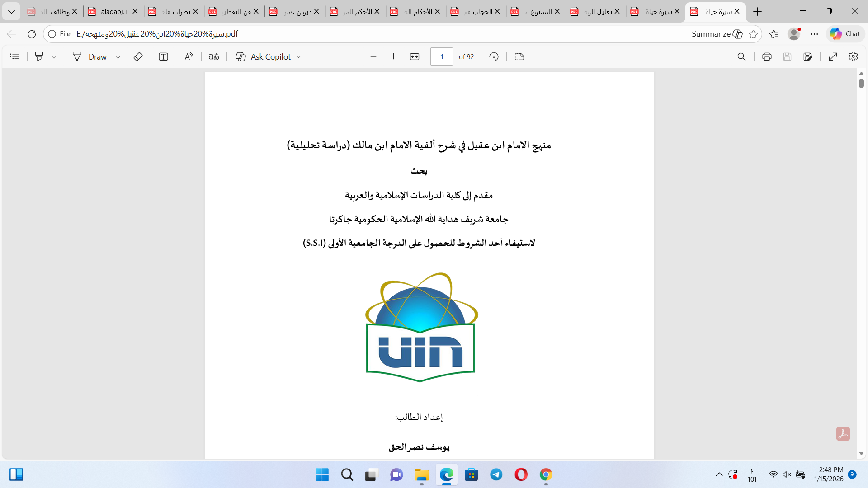Rotate the PDF page
The width and height of the screenshot is (868, 488).
coord(494,56)
